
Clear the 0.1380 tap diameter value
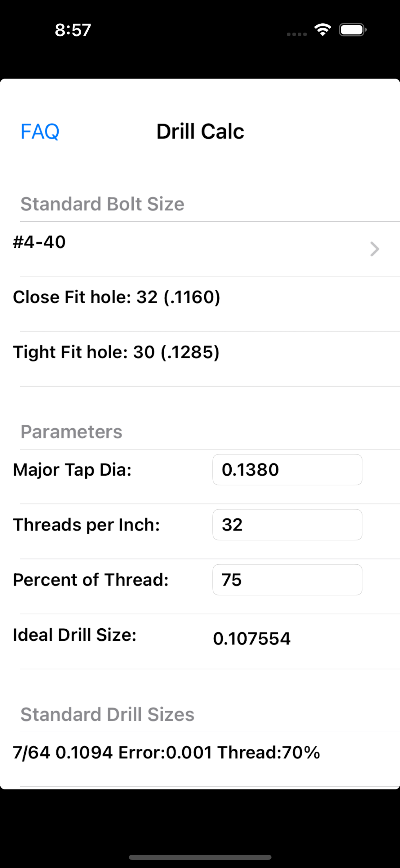pos(287,469)
